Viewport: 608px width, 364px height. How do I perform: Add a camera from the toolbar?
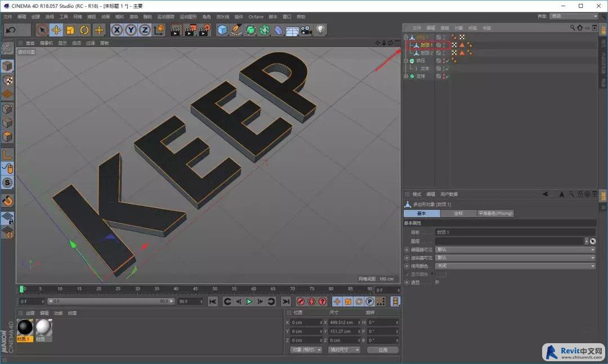click(306, 30)
